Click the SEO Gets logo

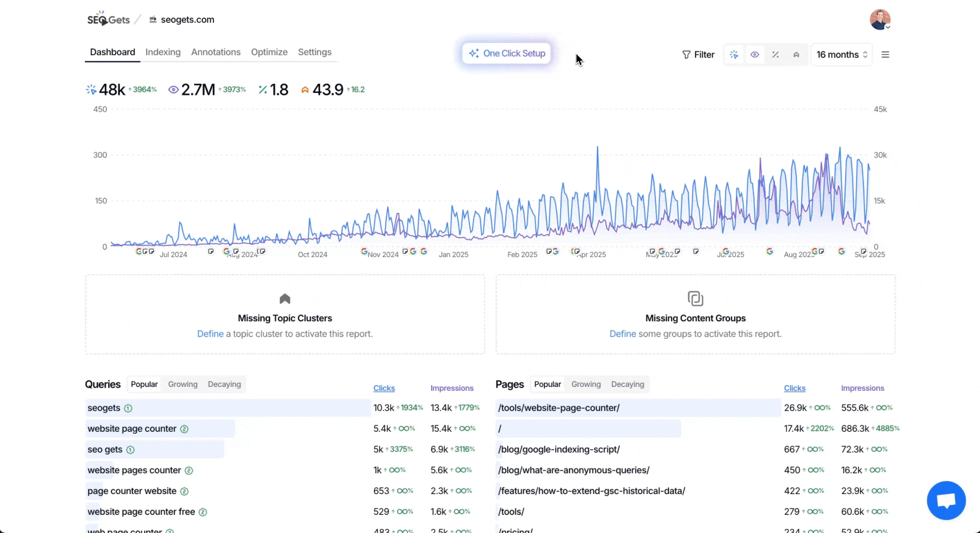pos(109,20)
